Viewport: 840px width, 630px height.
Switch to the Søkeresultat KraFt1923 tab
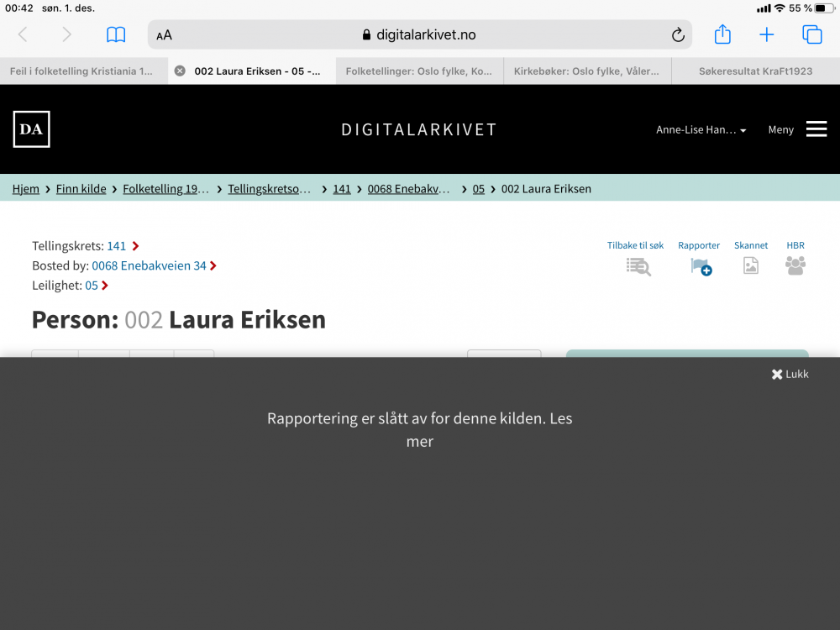(755, 71)
